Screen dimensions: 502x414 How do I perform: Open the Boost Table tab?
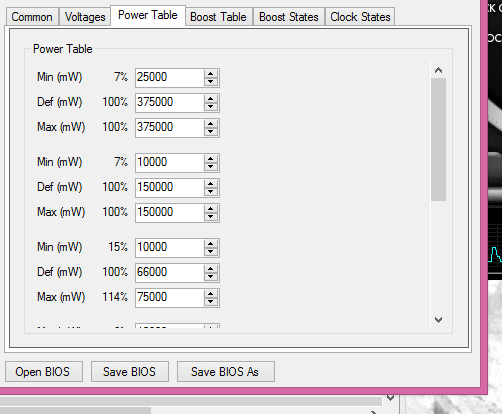(218, 17)
